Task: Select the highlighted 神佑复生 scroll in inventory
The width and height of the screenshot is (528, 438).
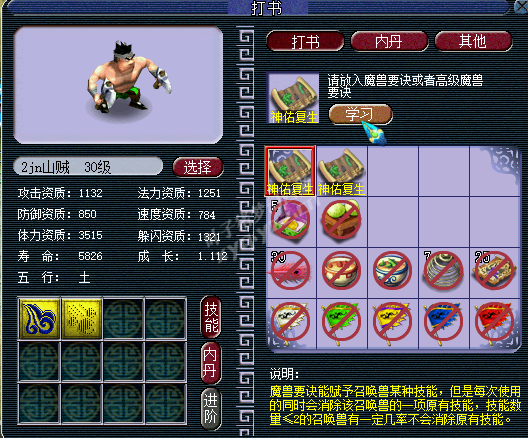Action: (x=291, y=171)
